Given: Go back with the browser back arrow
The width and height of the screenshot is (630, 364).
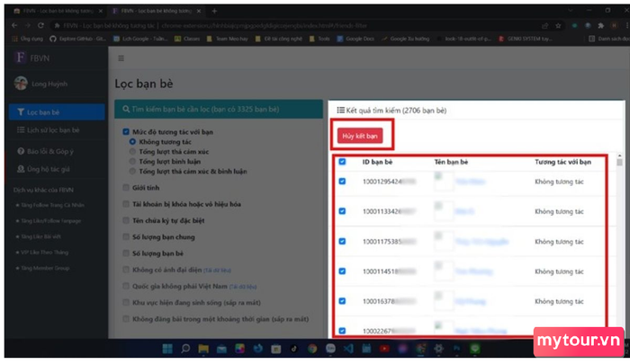Looking at the screenshot, I should click(x=14, y=25).
